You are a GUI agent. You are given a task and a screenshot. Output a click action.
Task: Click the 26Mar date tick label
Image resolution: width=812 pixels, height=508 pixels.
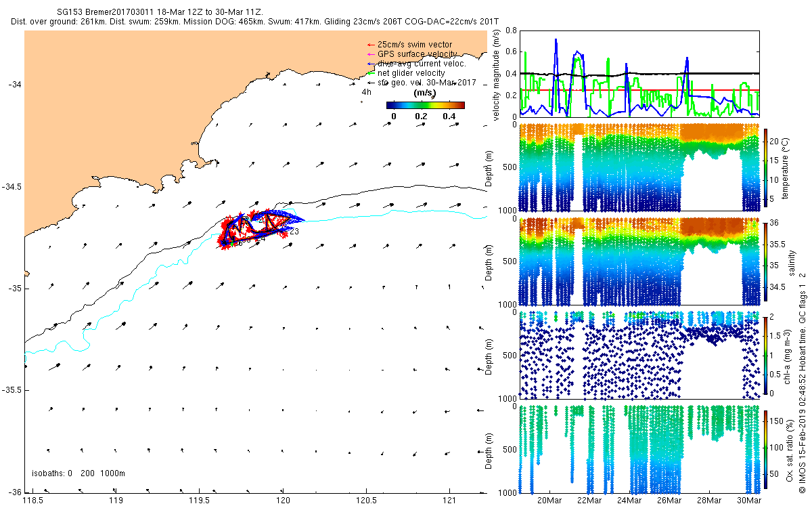670,501
